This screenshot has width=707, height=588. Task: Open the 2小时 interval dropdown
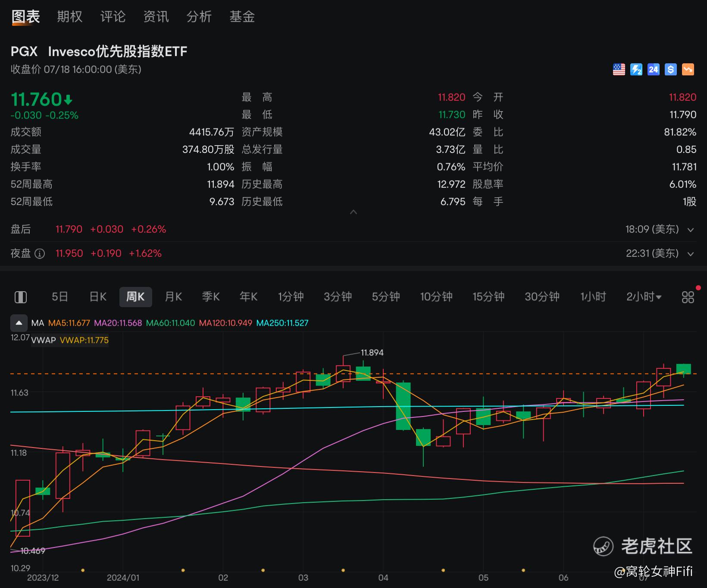tap(644, 297)
